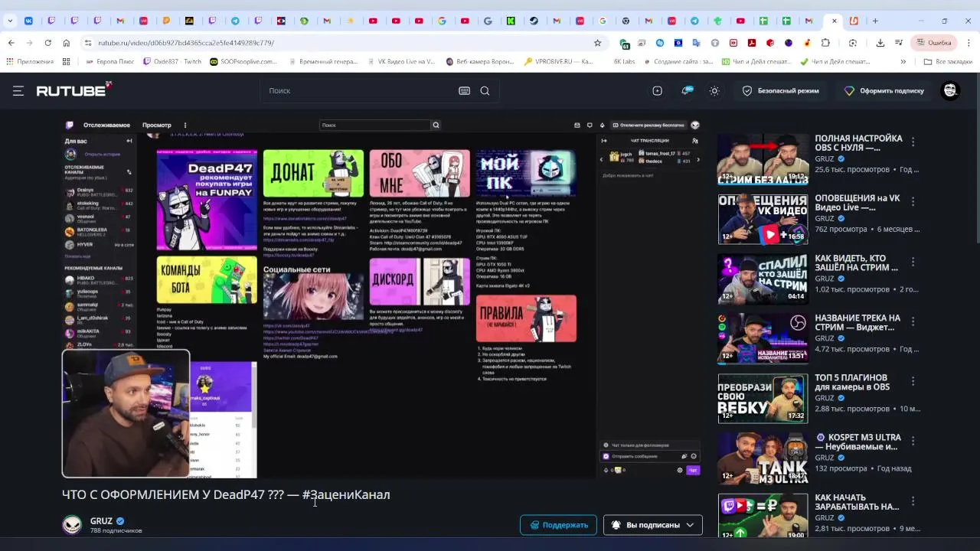Switch to the VK browser tab

click(x=29, y=21)
